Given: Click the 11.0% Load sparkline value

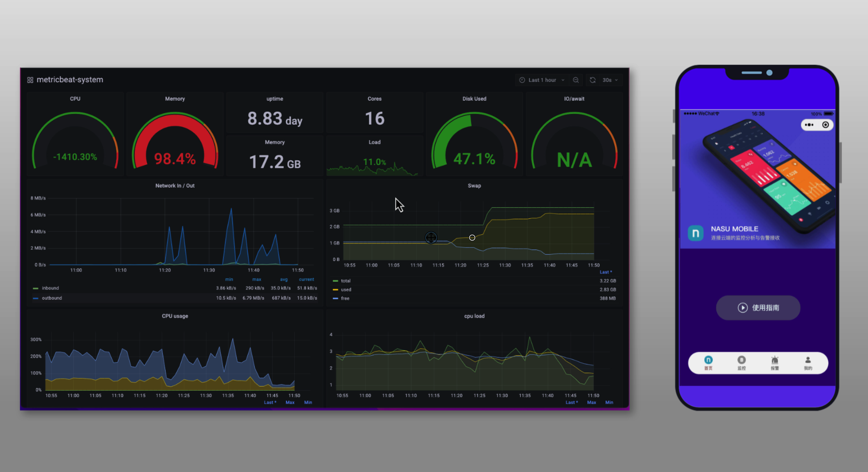Looking at the screenshot, I should [374, 162].
